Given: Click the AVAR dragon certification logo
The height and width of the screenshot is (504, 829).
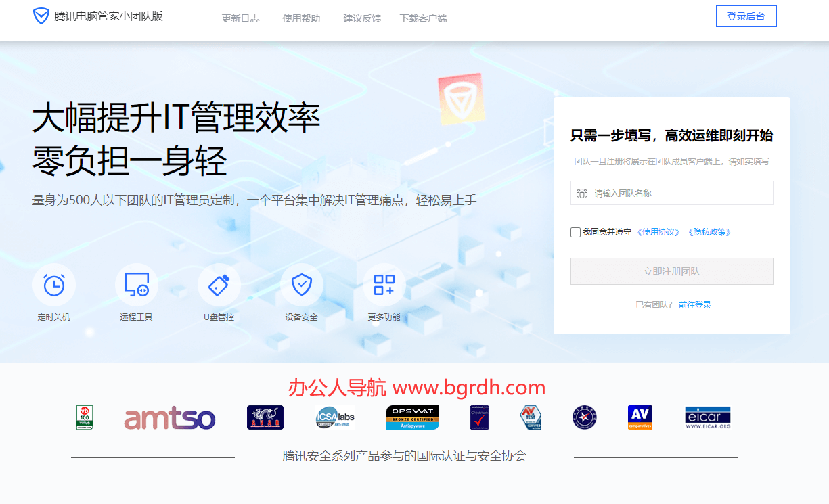Looking at the screenshot, I should pyautogui.click(x=265, y=417).
